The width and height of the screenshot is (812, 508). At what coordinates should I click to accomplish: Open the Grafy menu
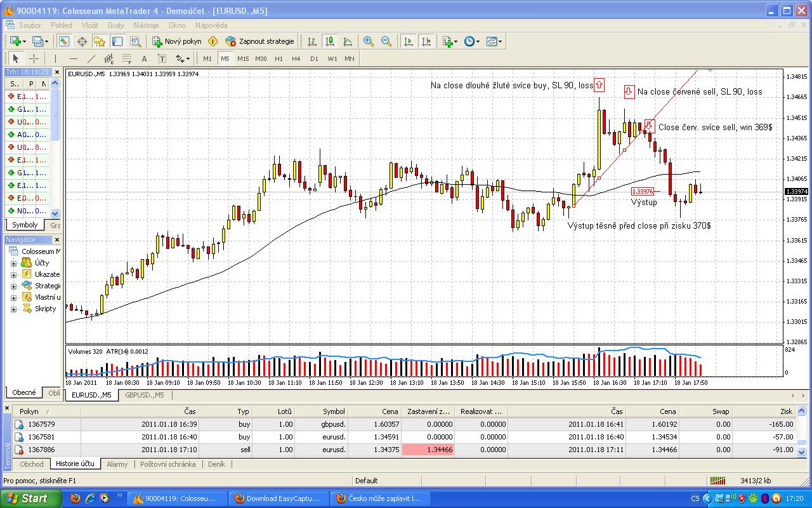point(115,25)
